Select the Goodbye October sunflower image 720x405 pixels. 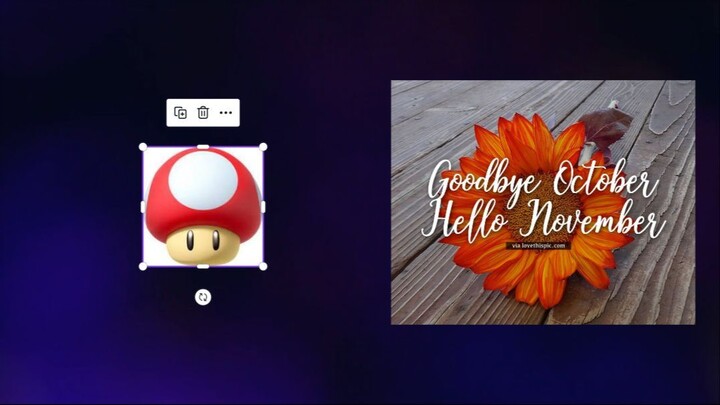(x=543, y=202)
